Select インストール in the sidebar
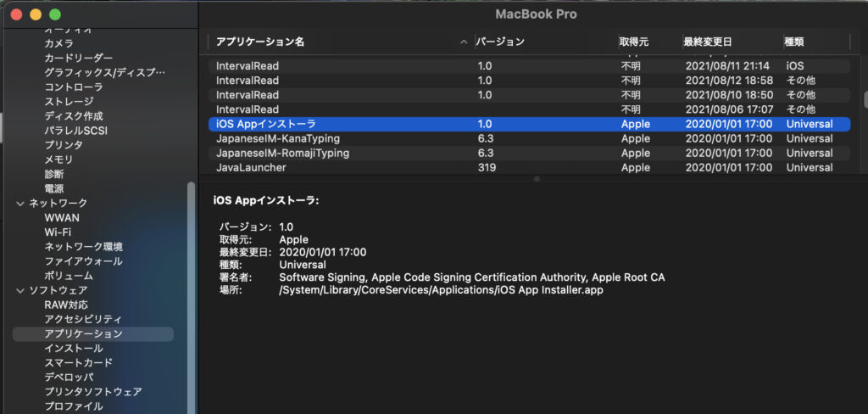The height and width of the screenshot is (414, 868). (x=74, y=348)
